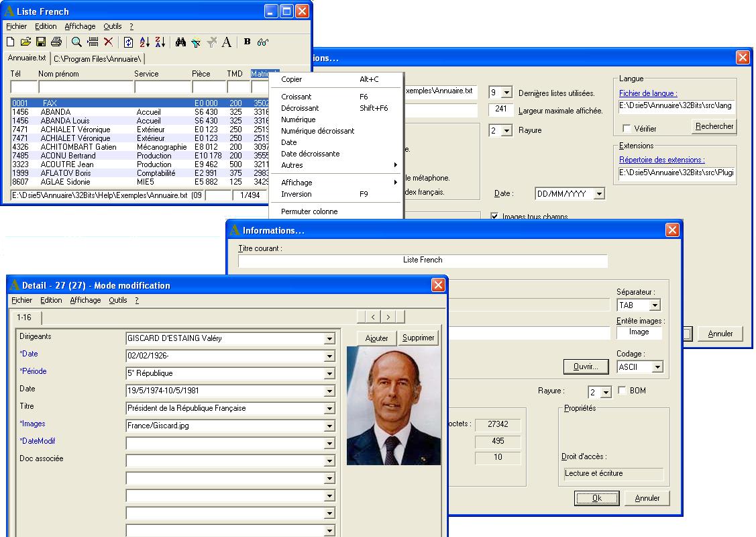The image size is (756, 537).
Task: Select the ACHITOMBART Gatien row
Action: 140,147
